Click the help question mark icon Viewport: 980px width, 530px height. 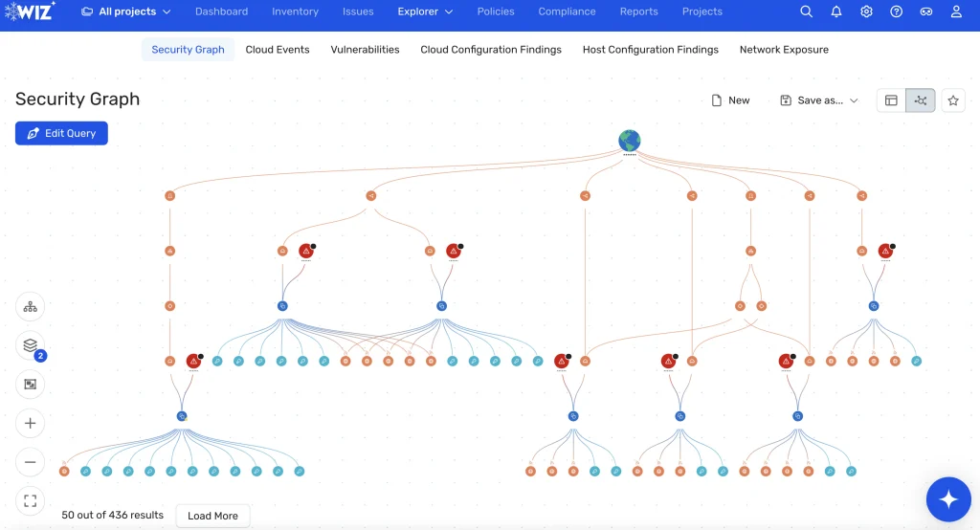896,11
